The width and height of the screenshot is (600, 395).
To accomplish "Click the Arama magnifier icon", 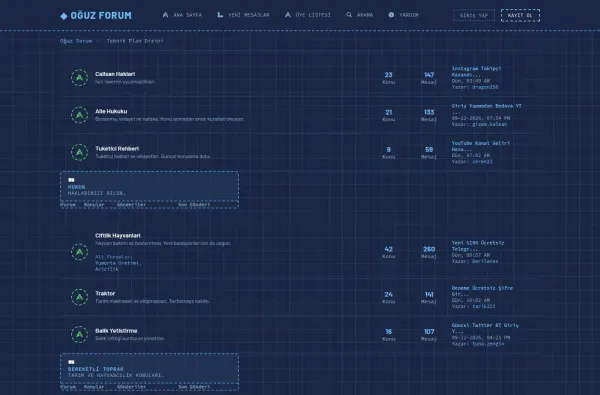I will click(349, 15).
